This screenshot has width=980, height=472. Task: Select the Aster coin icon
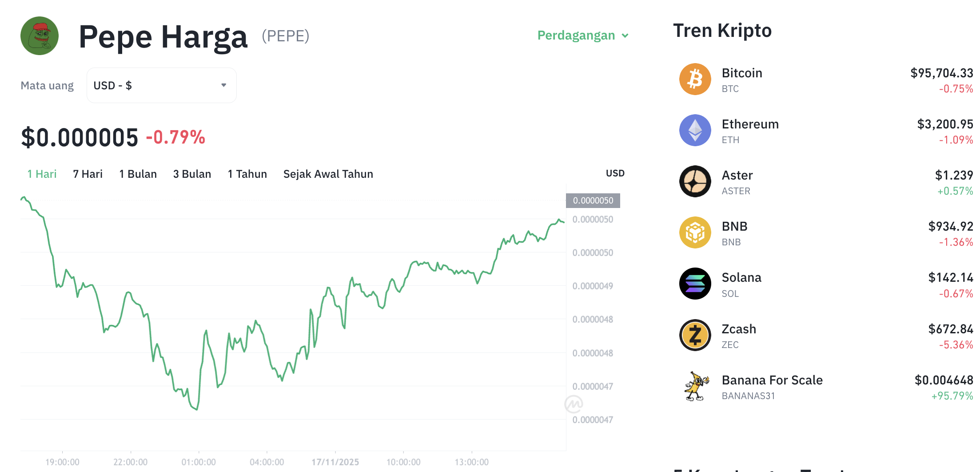tap(695, 181)
